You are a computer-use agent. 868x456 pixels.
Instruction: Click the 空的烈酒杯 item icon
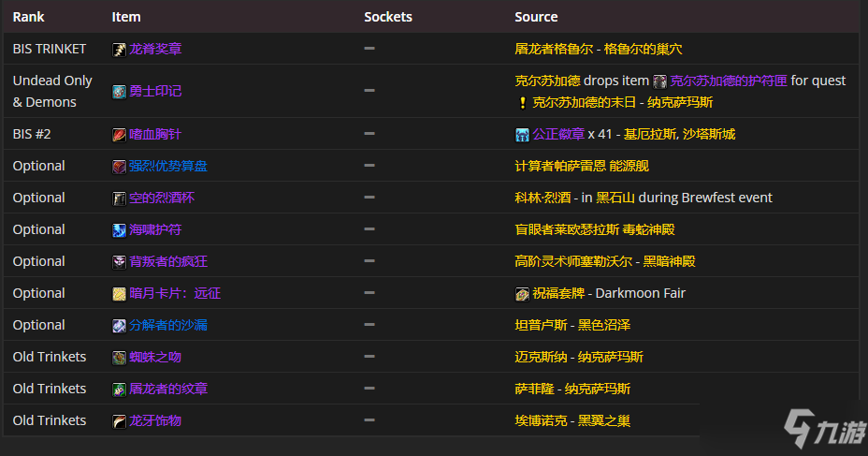[119, 199]
